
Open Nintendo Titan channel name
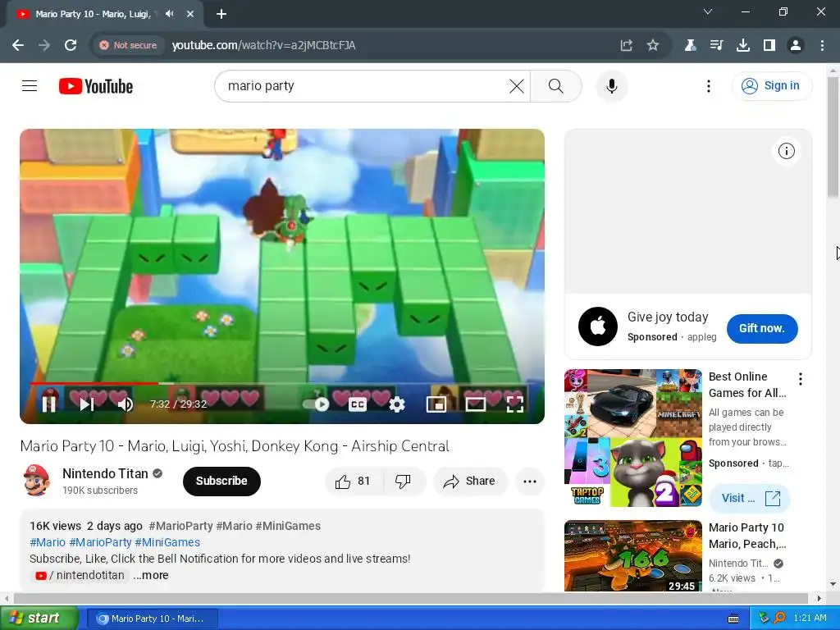coord(105,473)
